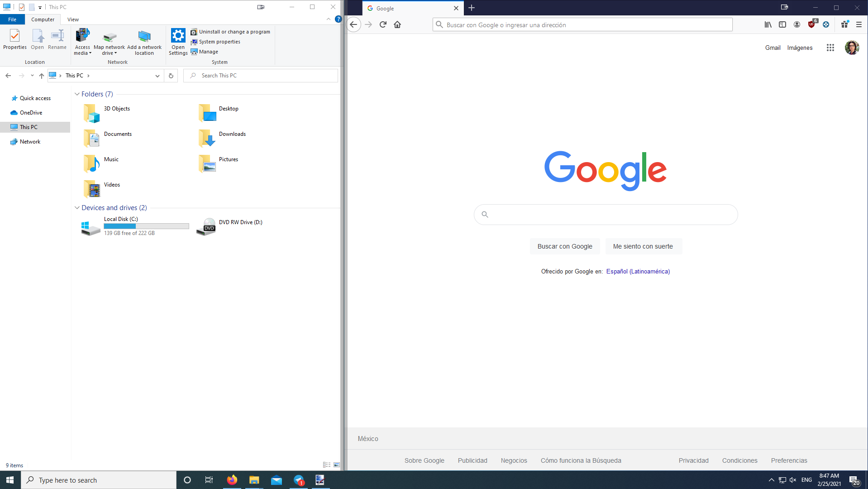Open the Firefox hamburger menu

click(x=859, y=25)
